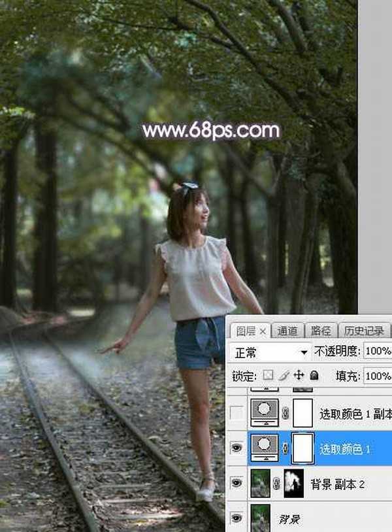Viewport: 392px width, 532px height.
Task: Hide the 选取颜色 1 layer
Action: 236,449
